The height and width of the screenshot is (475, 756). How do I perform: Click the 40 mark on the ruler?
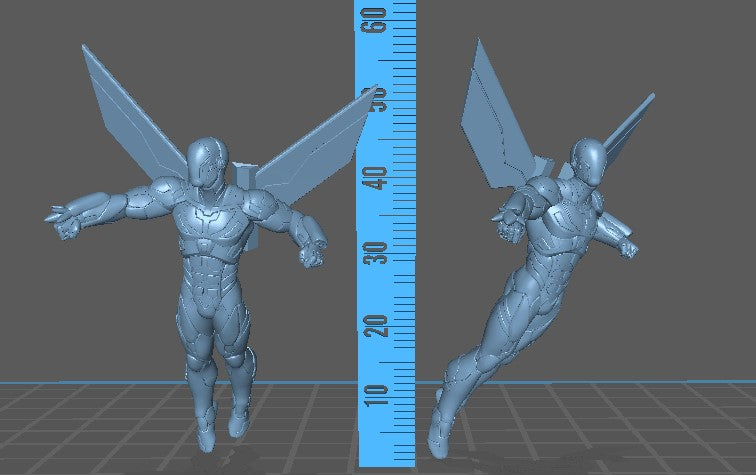pos(375,178)
